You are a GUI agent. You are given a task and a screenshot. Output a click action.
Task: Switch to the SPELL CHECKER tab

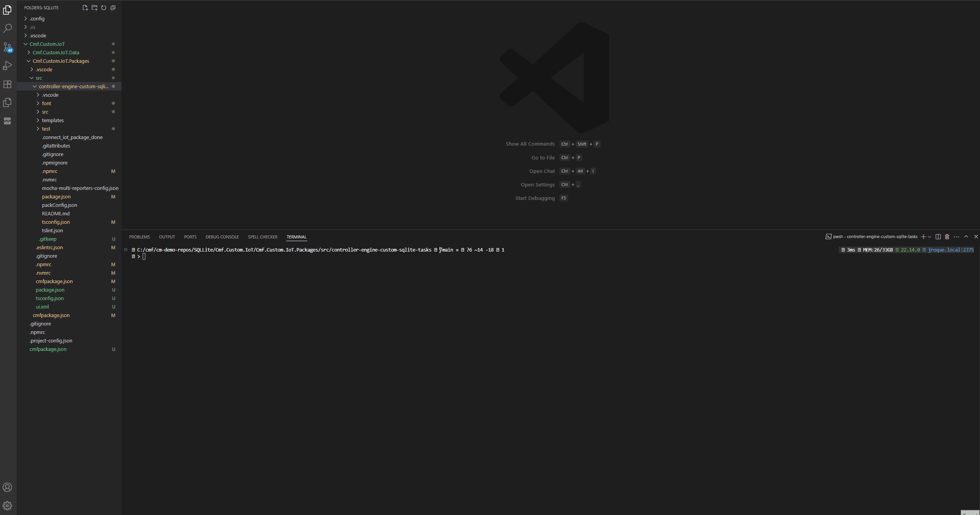click(263, 237)
